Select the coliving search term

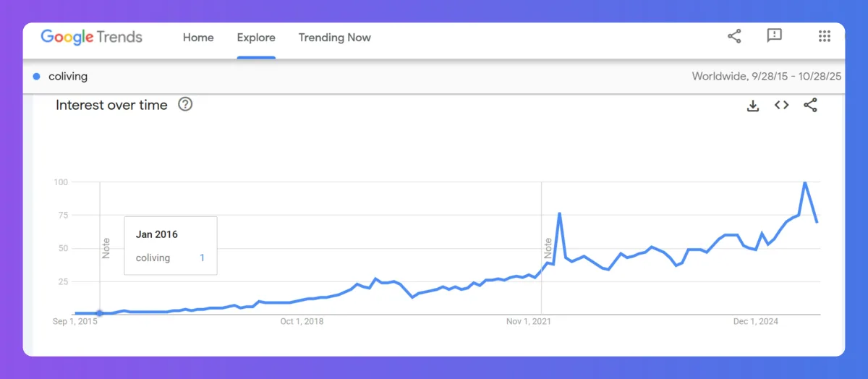click(68, 76)
